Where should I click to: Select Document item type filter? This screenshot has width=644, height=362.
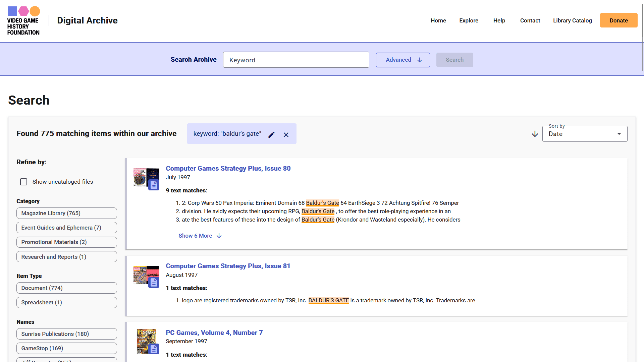(x=67, y=288)
